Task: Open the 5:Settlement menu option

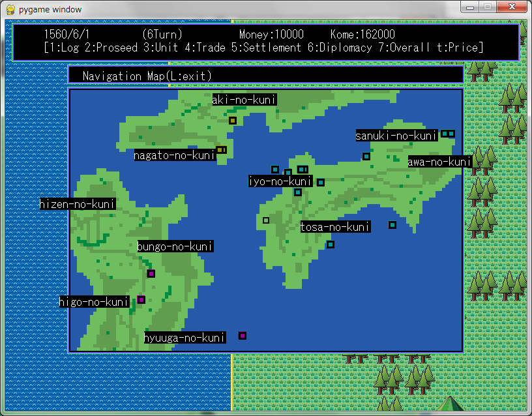Action: [x=267, y=48]
